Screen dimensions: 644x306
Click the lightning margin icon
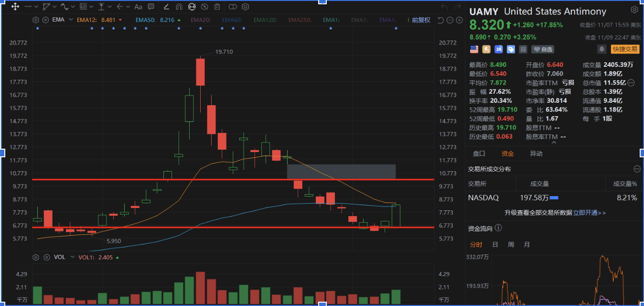pyautogui.click(x=486, y=49)
